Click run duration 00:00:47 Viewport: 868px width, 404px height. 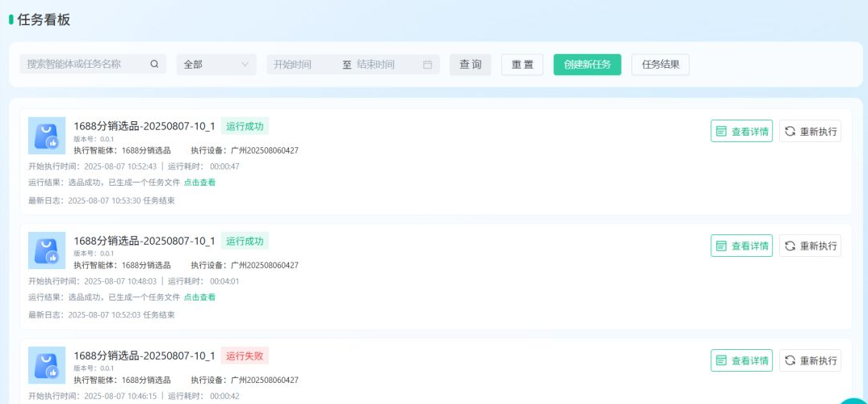[224, 166]
